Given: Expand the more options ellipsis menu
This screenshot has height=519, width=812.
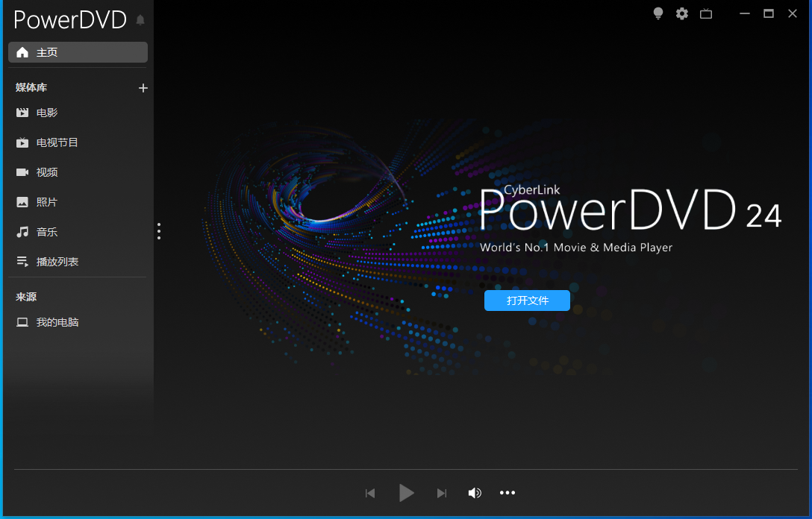Looking at the screenshot, I should tap(507, 493).
